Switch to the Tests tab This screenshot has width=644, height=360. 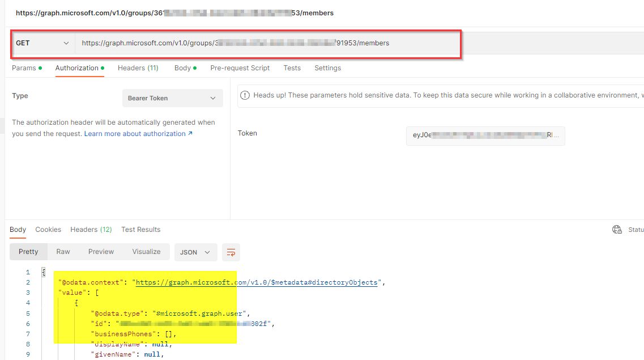point(292,68)
